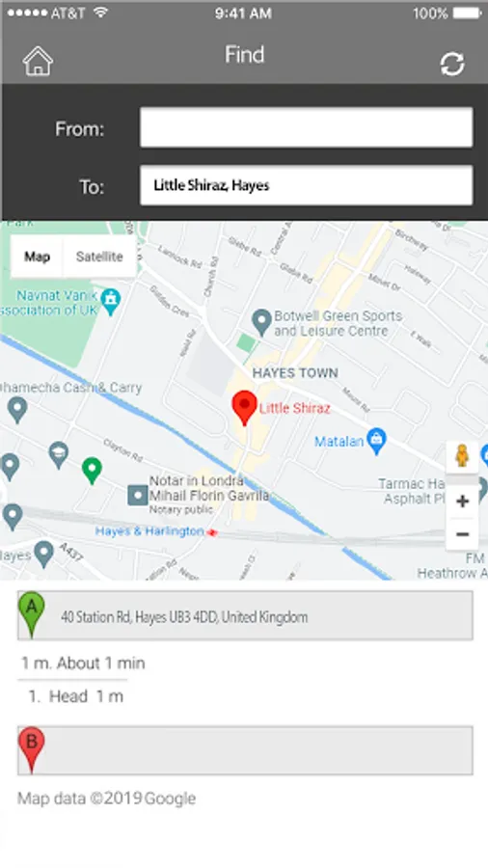Open the Street View pegman
The image size is (488, 868).
coord(462,456)
